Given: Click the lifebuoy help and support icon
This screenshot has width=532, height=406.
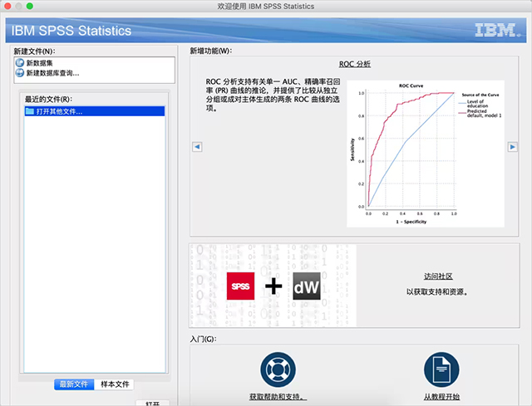Looking at the screenshot, I should [x=278, y=369].
